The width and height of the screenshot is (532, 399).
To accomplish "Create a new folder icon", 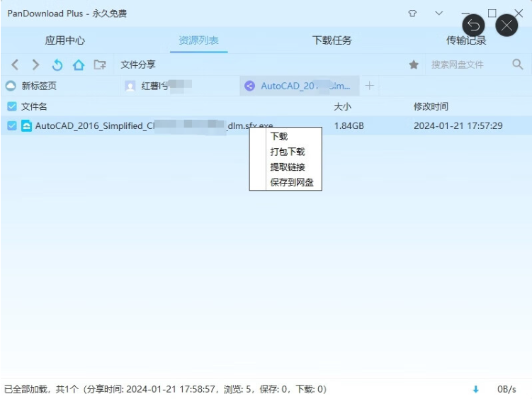I will [x=100, y=64].
